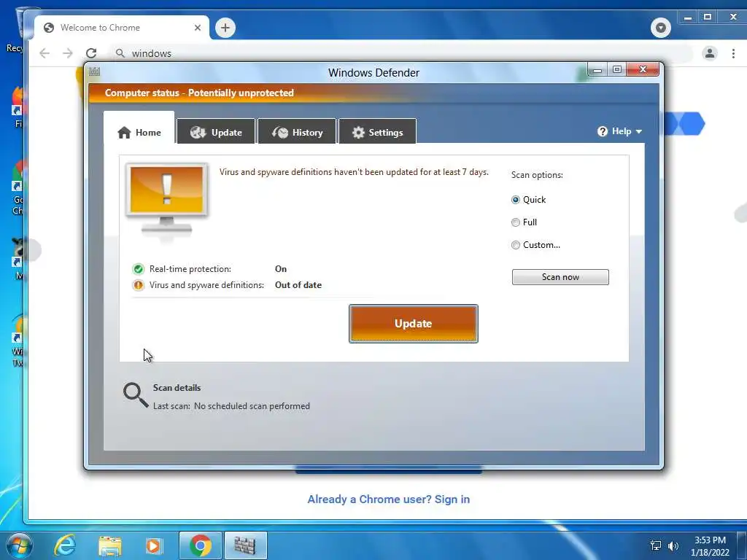This screenshot has height=560, width=747.
Task: Reload the Chrome page
Action: point(91,52)
